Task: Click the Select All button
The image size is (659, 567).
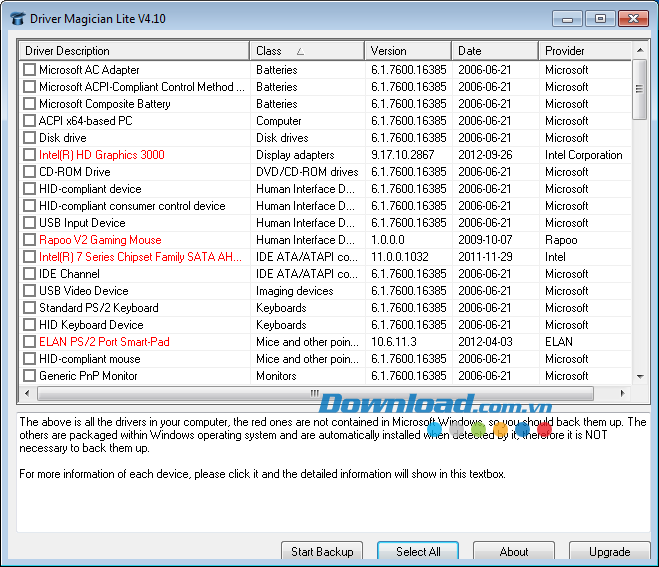Action: coord(418,551)
